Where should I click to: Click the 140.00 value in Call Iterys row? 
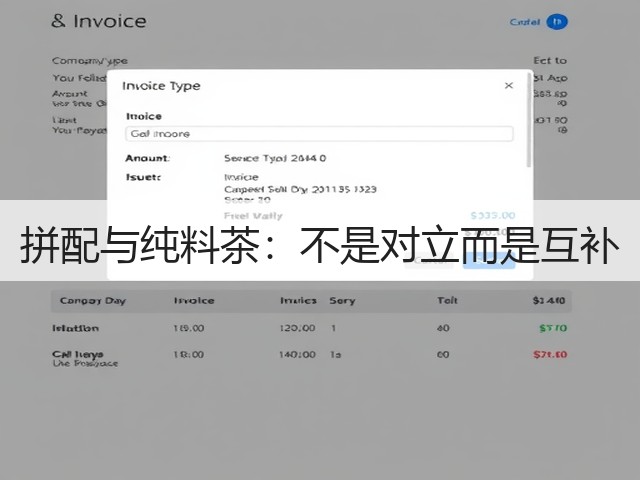297,354
